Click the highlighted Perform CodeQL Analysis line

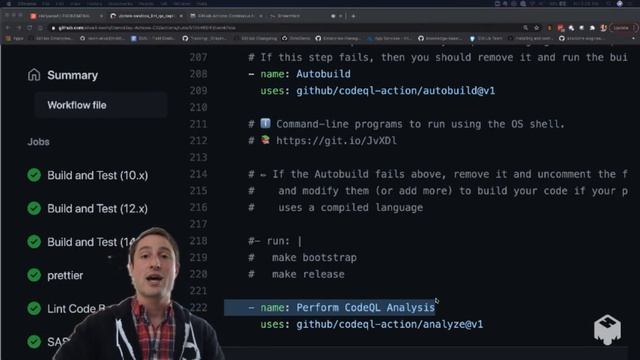(329, 307)
